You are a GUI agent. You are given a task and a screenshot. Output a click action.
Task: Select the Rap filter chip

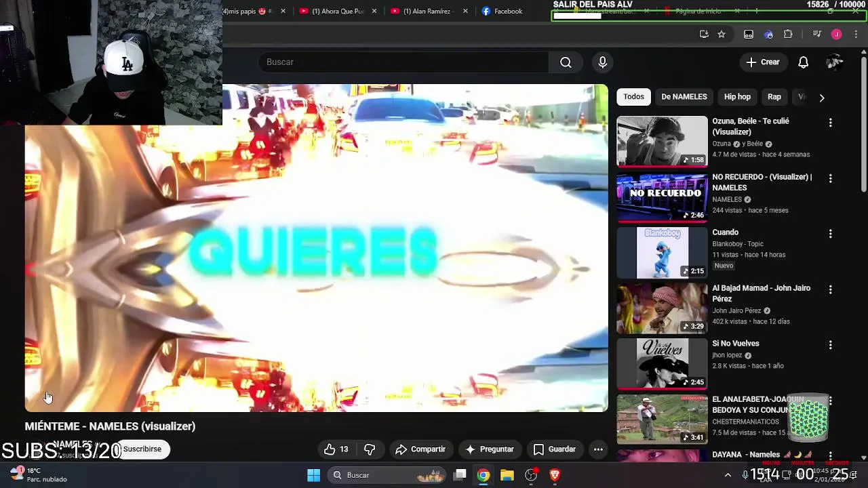(774, 97)
